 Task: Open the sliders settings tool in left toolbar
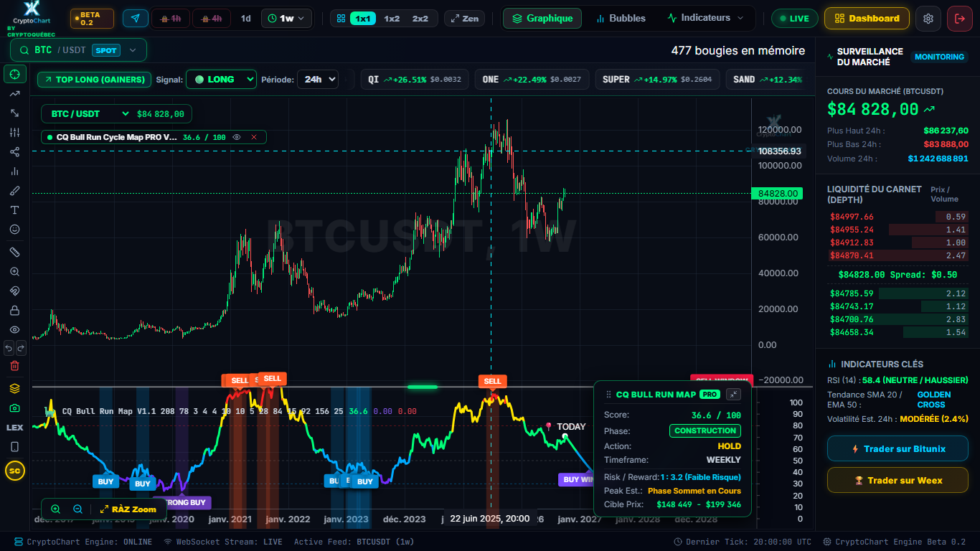point(14,132)
